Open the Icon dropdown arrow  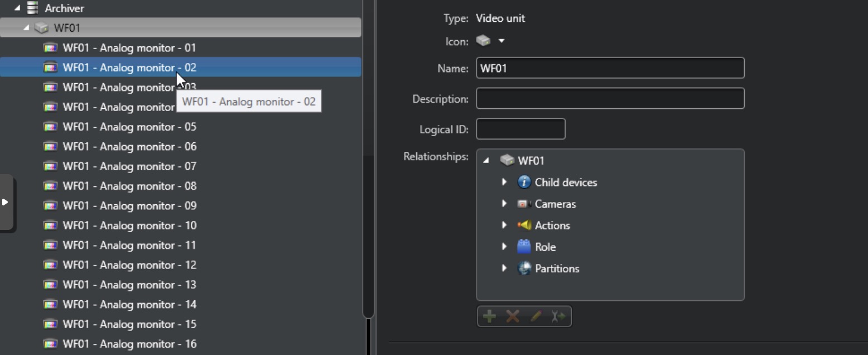coord(501,41)
